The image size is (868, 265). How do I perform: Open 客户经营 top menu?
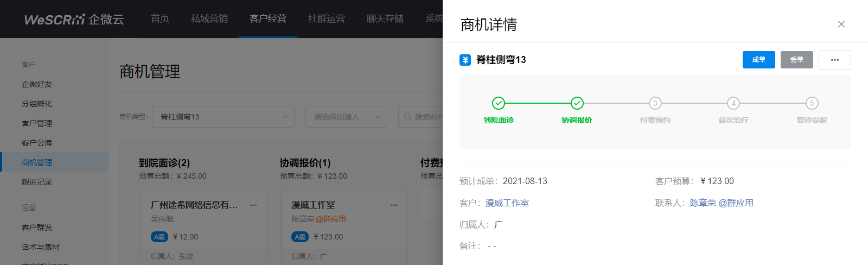268,19
